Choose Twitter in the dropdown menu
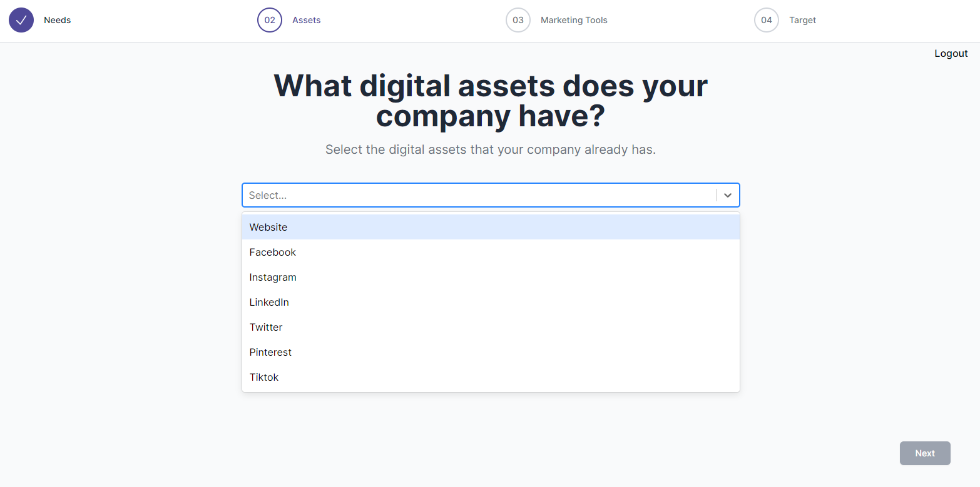The height and width of the screenshot is (487, 980). (x=266, y=327)
